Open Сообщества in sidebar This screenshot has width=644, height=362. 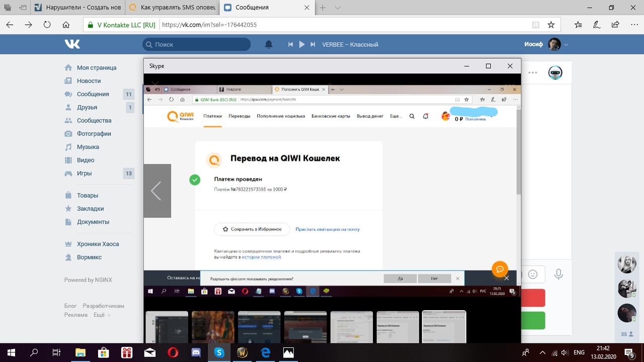(x=94, y=120)
